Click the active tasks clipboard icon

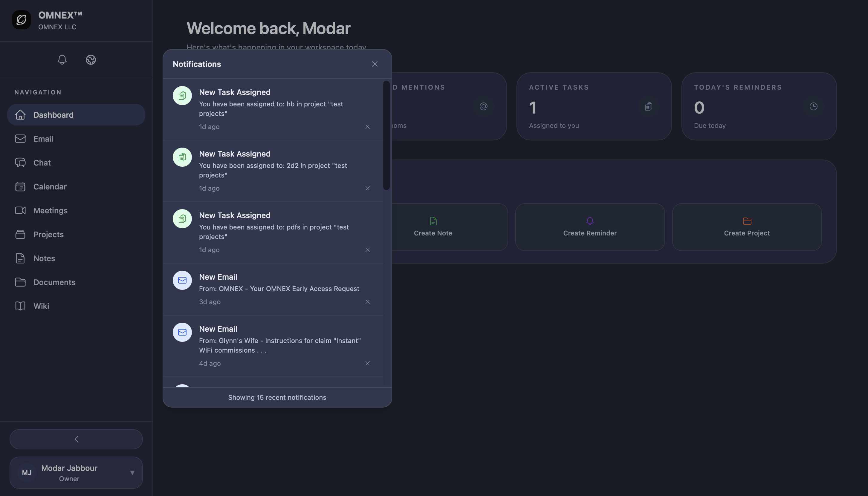click(649, 107)
